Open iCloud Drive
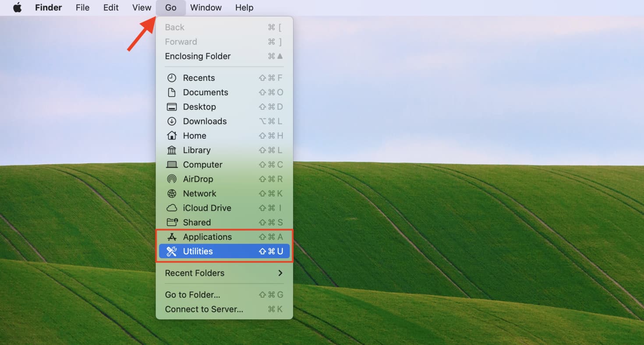The height and width of the screenshot is (345, 644). pos(224,208)
